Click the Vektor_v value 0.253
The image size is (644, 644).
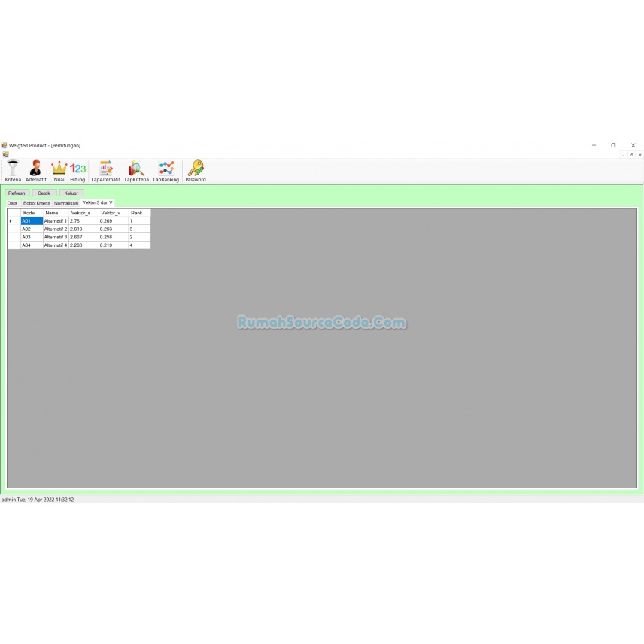click(x=114, y=229)
